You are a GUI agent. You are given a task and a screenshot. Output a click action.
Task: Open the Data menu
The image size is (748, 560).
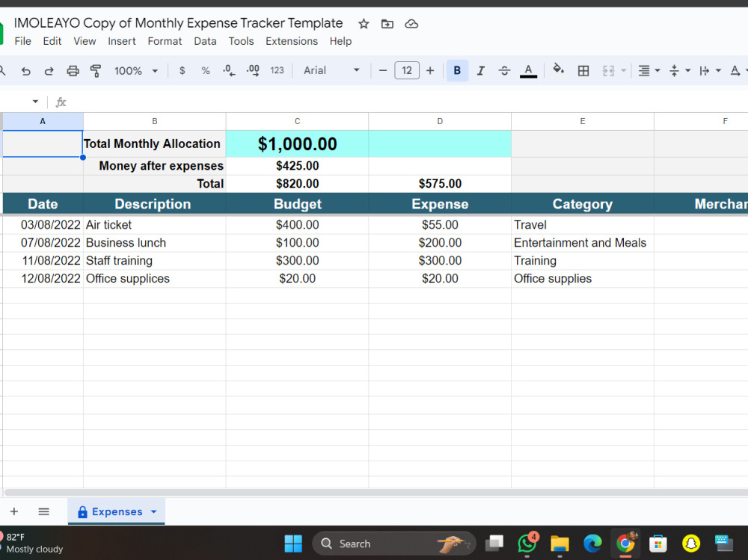[205, 42]
